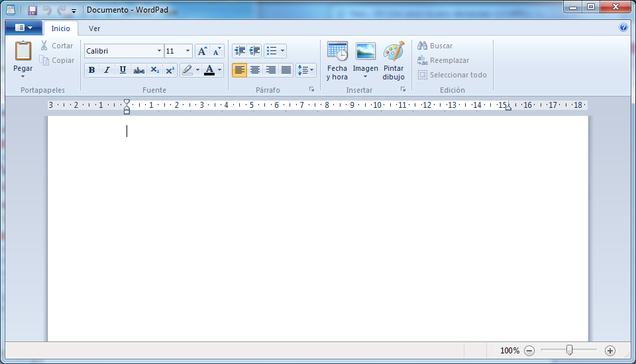Open the line spacing dropdown

coord(306,70)
